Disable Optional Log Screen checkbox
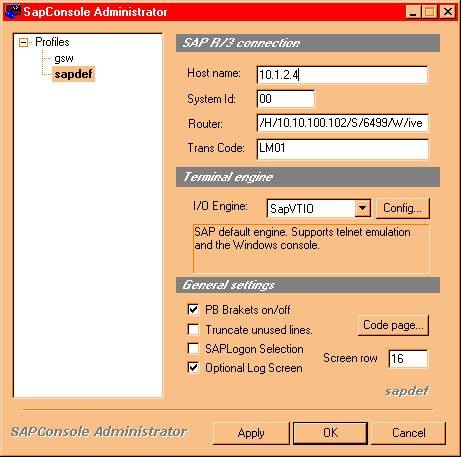The width and height of the screenshot is (461, 457). coord(193,368)
